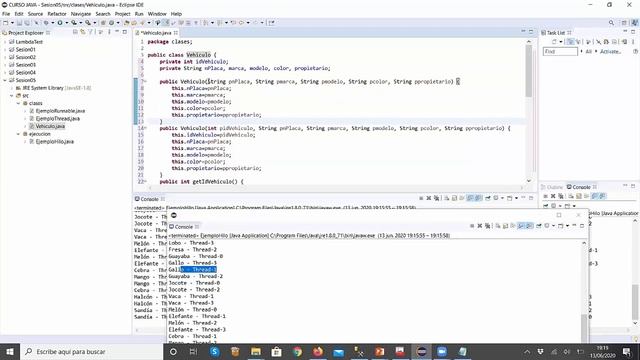
Task: Toggle Link with Editor in Project Explorer
Action: tap(83, 32)
